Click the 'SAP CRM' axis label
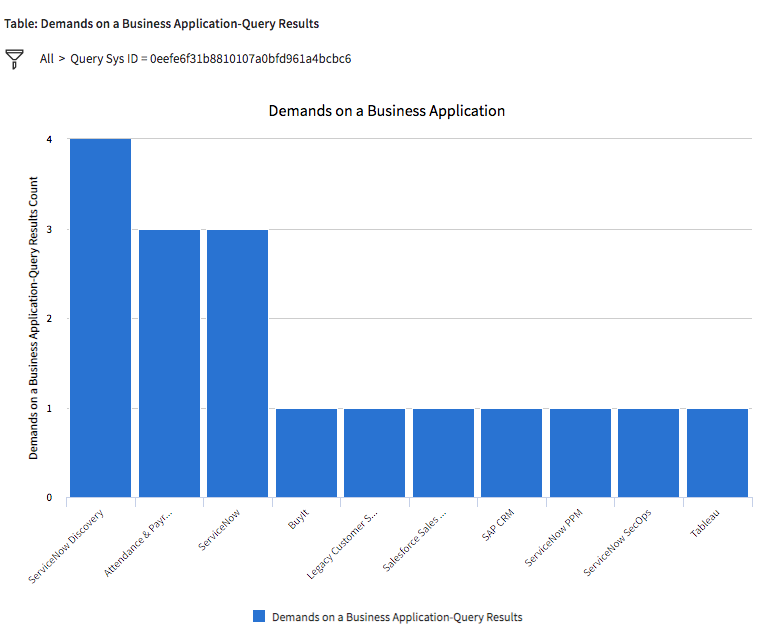Viewport: 758px width, 630px height. pyautogui.click(x=498, y=525)
